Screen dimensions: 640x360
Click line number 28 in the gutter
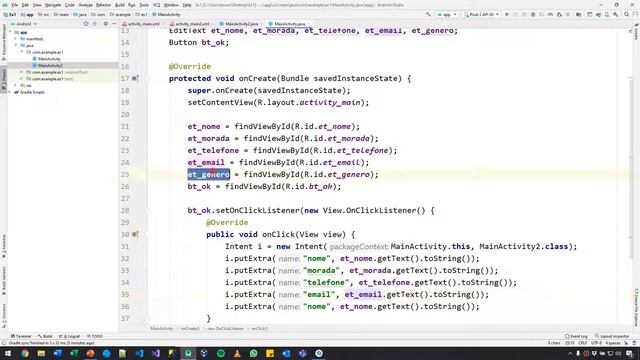(125, 211)
